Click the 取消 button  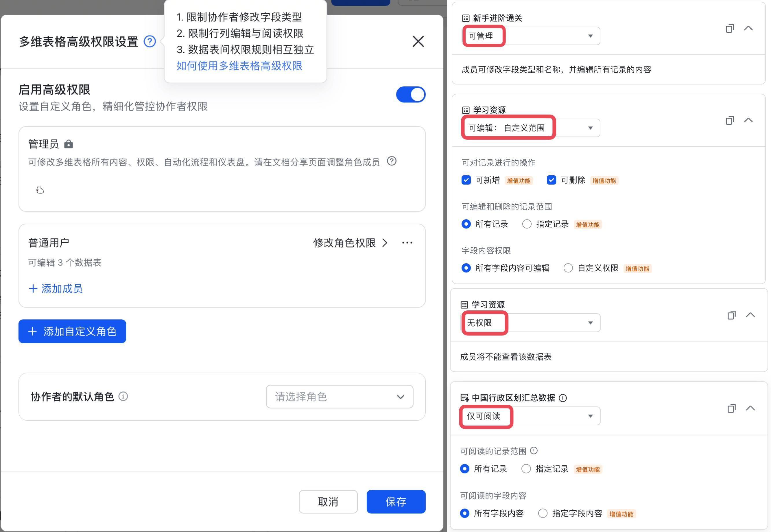click(x=328, y=502)
